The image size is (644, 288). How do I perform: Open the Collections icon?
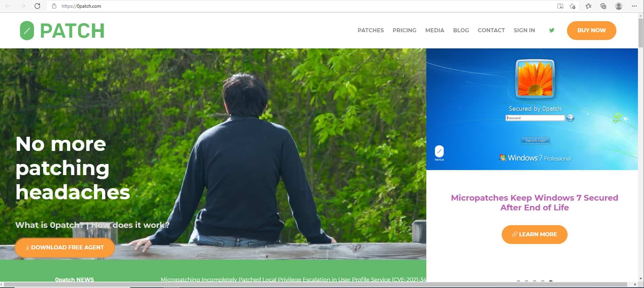tap(603, 6)
